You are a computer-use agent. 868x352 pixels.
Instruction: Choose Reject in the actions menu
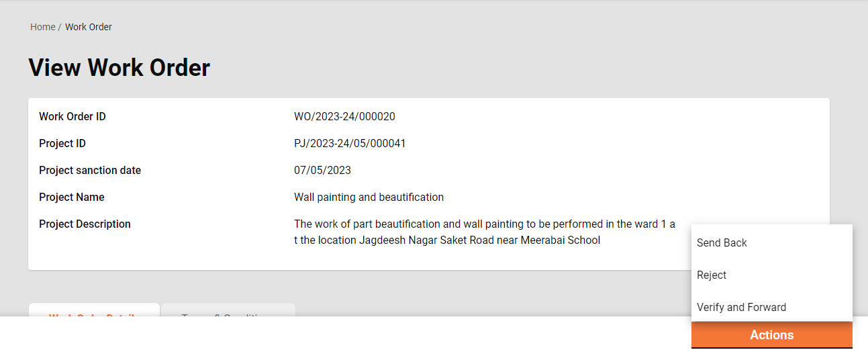click(712, 275)
